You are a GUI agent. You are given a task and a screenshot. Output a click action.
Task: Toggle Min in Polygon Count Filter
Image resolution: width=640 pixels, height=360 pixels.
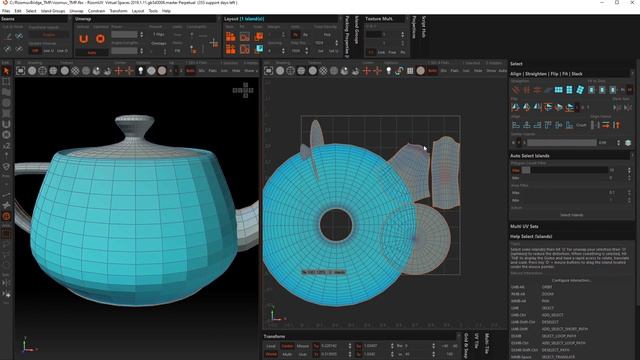pyautogui.click(x=516, y=170)
